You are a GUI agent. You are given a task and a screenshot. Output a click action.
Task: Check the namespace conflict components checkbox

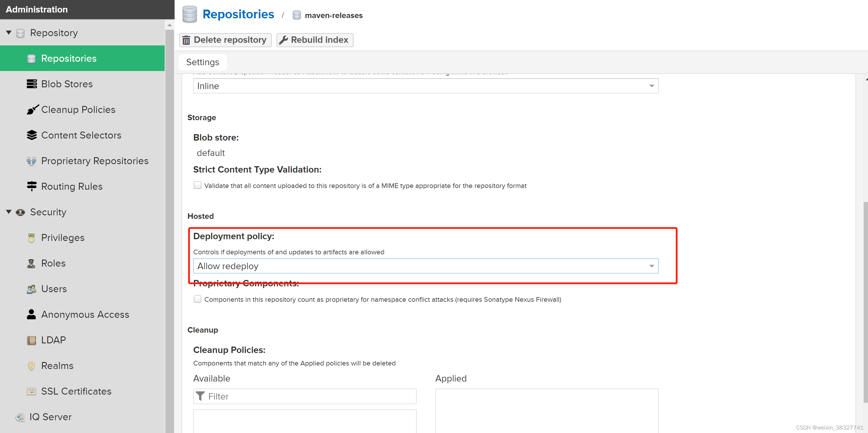[x=197, y=299]
